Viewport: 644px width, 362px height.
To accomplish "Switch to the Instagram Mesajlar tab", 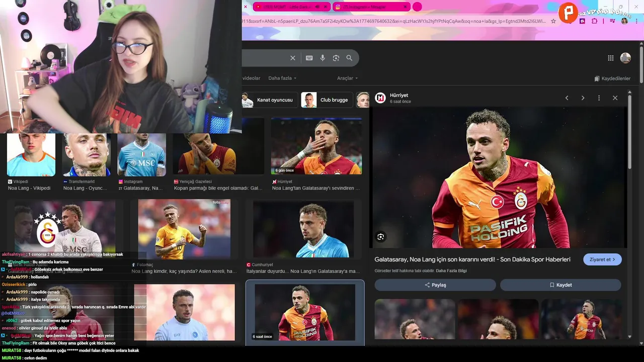I will coord(371,7).
